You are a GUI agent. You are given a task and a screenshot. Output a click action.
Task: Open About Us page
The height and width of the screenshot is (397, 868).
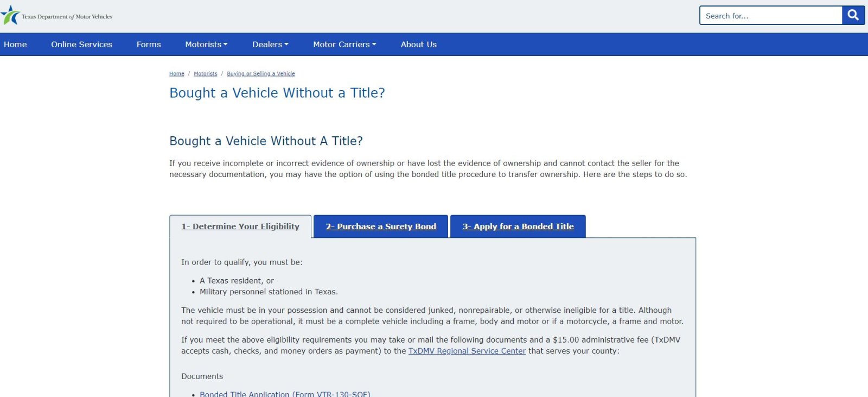click(x=418, y=45)
